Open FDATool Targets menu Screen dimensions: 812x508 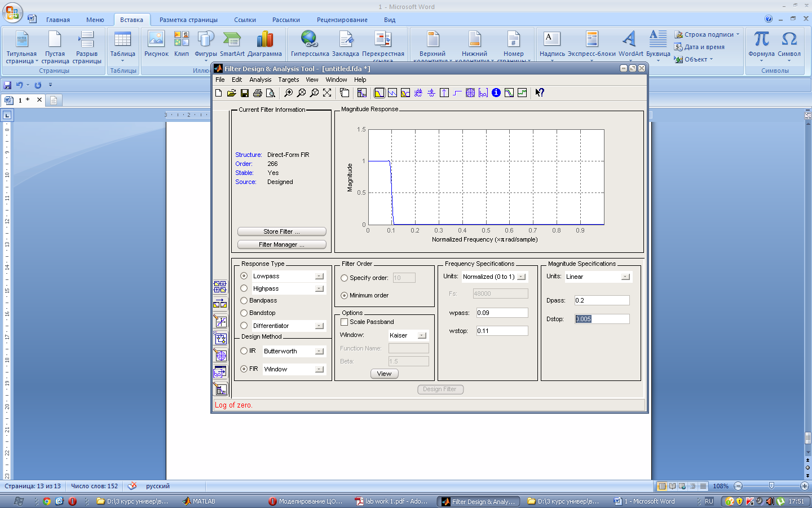click(x=288, y=80)
